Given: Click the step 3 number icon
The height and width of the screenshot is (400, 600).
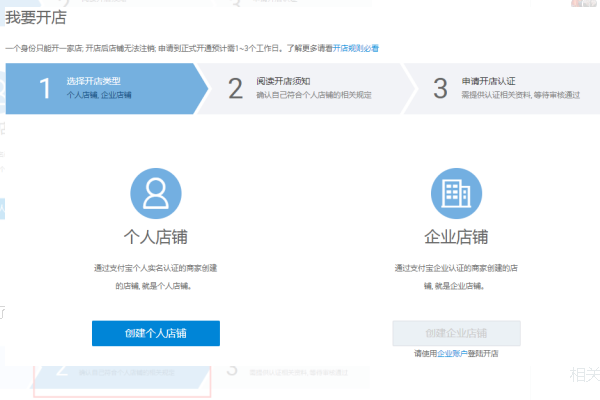Looking at the screenshot, I should 440,88.
